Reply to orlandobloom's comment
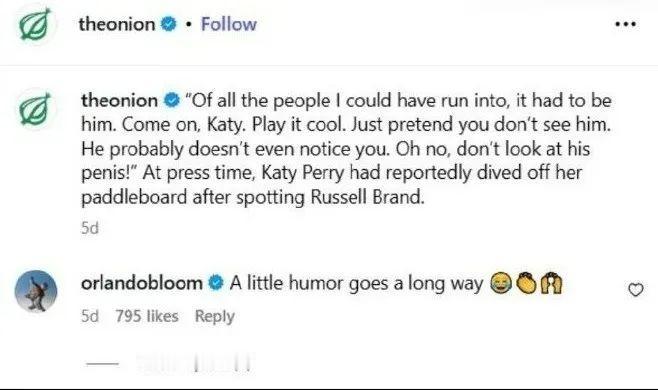Viewport: 658px width, 390px height. [214, 316]
